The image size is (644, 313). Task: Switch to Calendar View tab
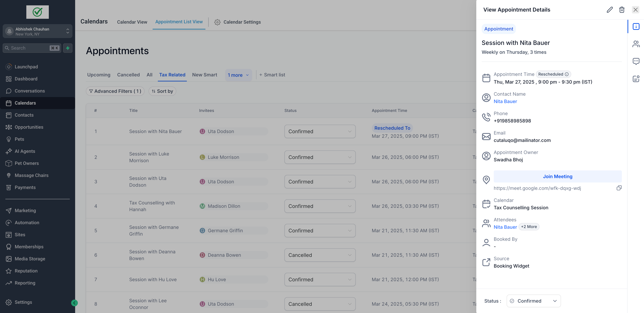click(132, 22)
